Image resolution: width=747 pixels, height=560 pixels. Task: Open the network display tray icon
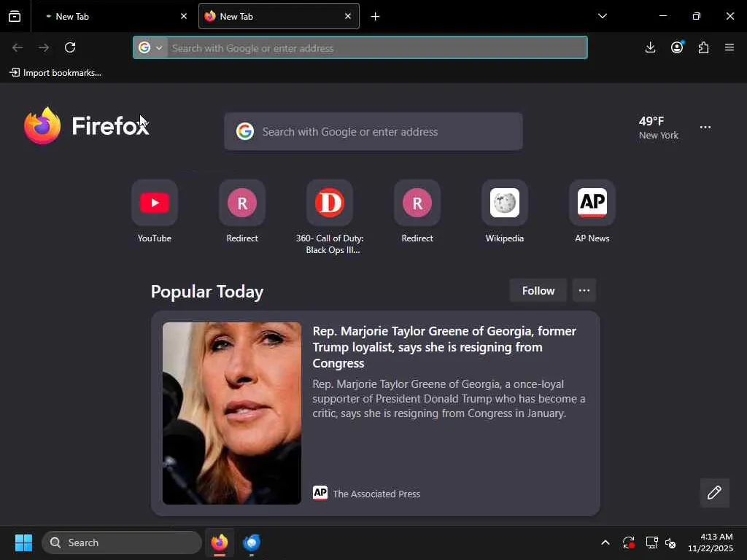(x=651, y=542)
